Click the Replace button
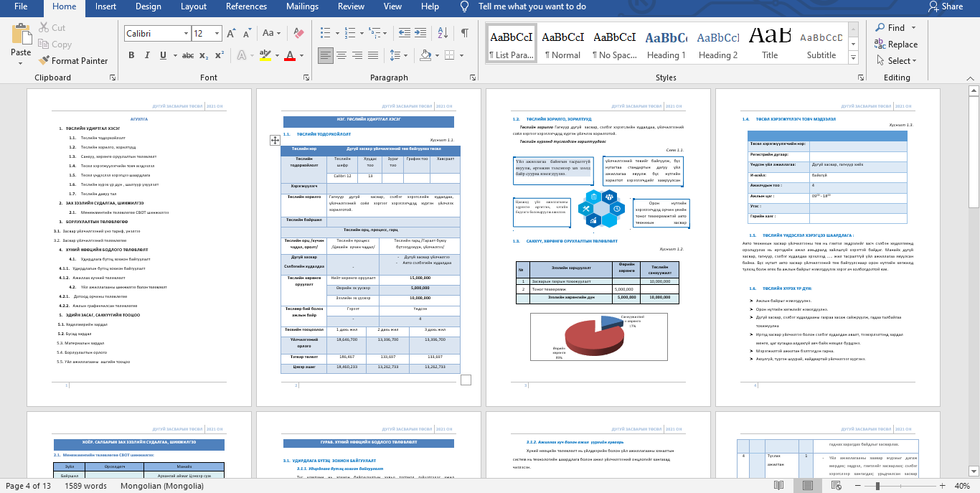 [x=896, y=44]
